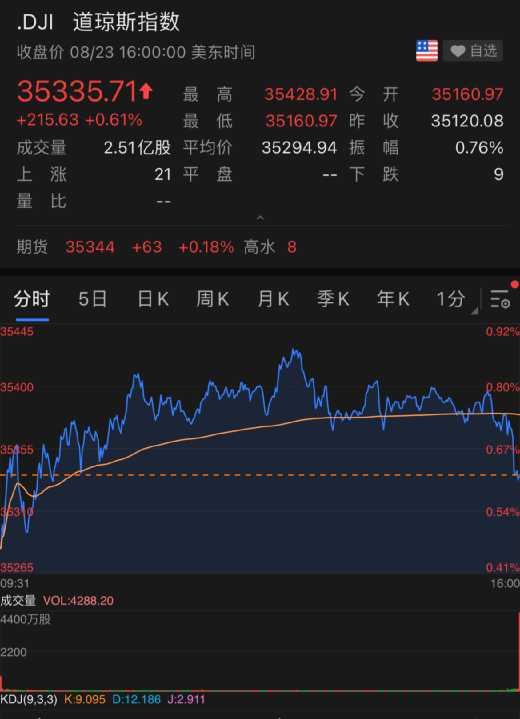Tap the 最低 low value 35160.97
Image resolution: width=520 pixels, height=719 pixels.
click(301, 121)
